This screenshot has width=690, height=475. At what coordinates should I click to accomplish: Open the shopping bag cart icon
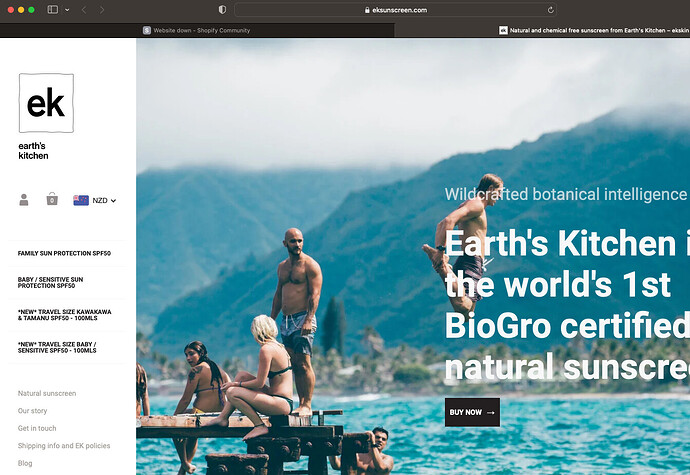tap(52, 199)
